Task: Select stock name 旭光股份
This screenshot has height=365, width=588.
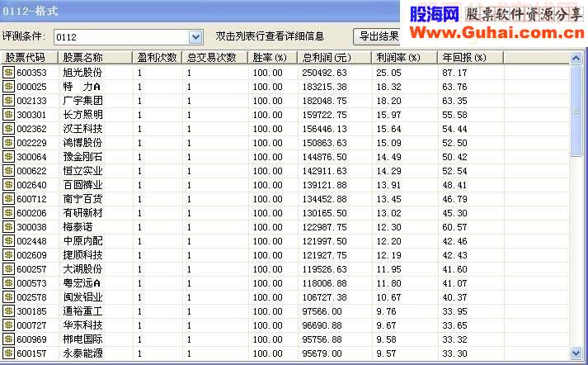Action: (x=82, y=72)
